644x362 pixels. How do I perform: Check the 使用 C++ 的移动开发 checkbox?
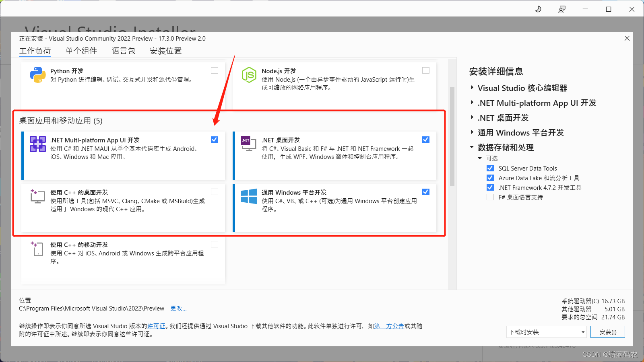[215, 244]
